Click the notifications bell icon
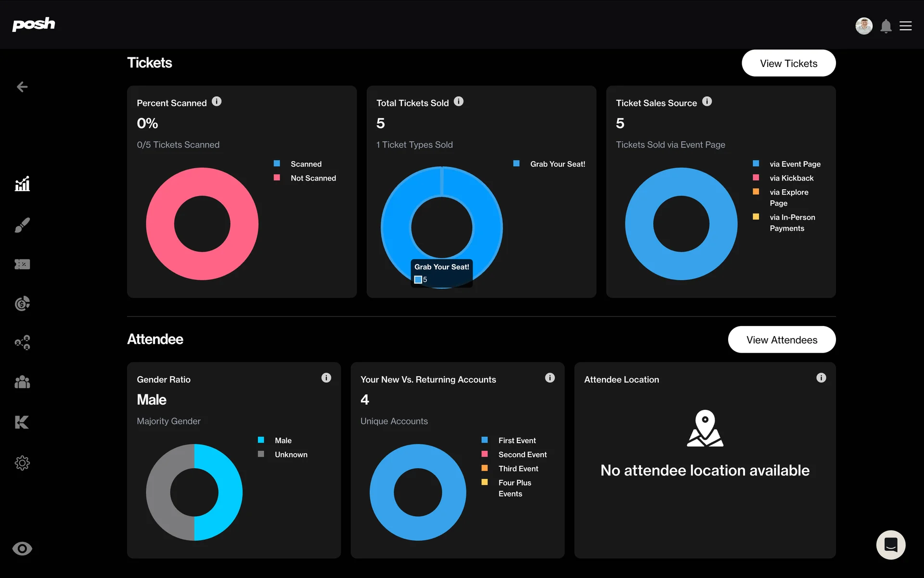The width and height of the screenshot is (924, 578). tap(885, 26)
